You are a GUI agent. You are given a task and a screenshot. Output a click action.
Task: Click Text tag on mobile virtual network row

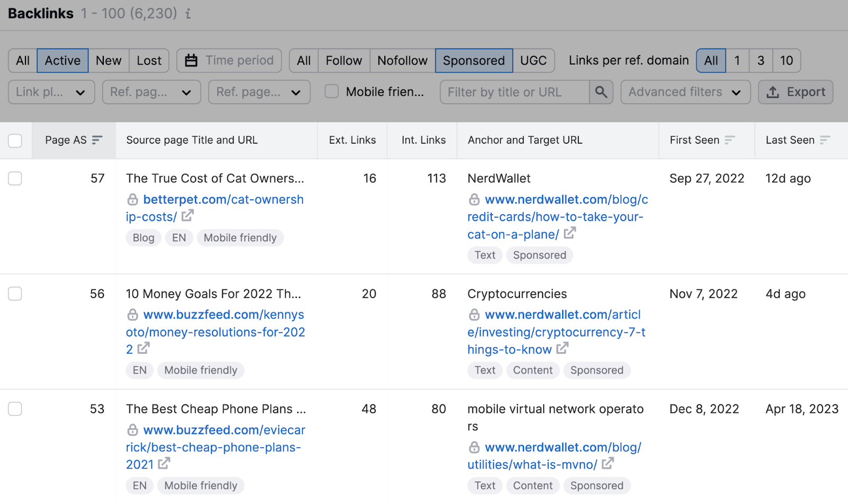point(485,485)
